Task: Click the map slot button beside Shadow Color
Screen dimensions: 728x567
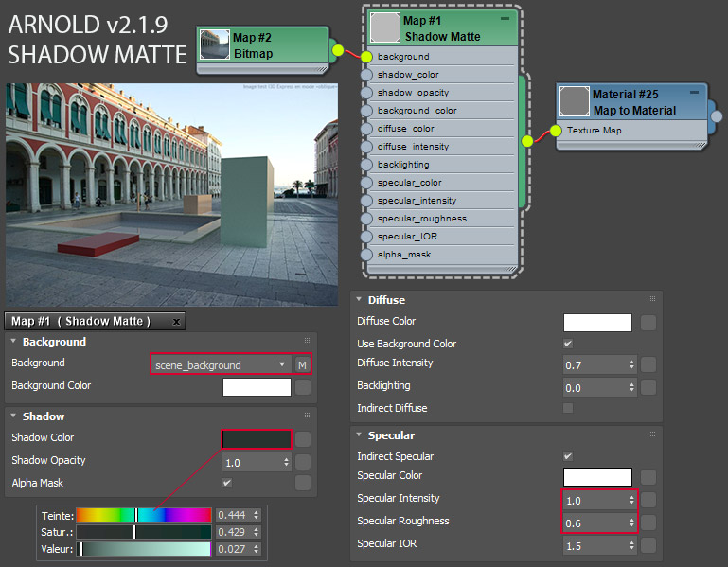Action: click(302, 438)
